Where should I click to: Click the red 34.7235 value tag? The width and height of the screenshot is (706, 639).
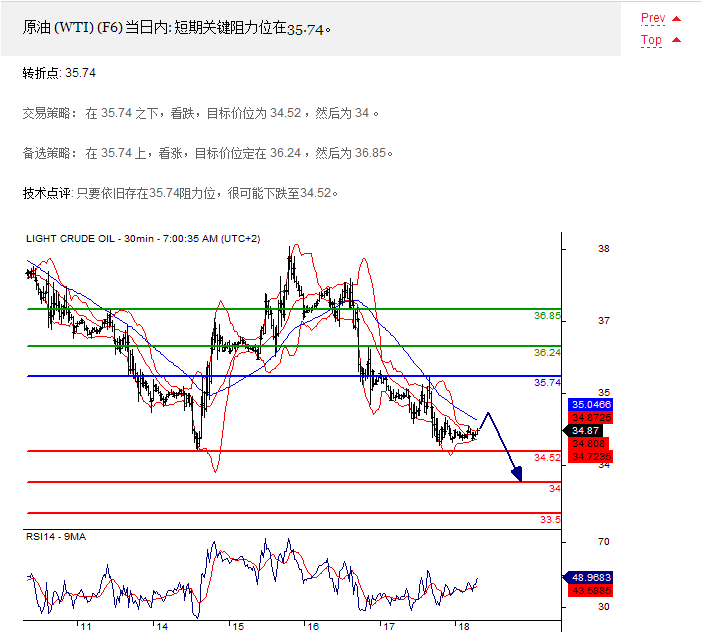591,457
